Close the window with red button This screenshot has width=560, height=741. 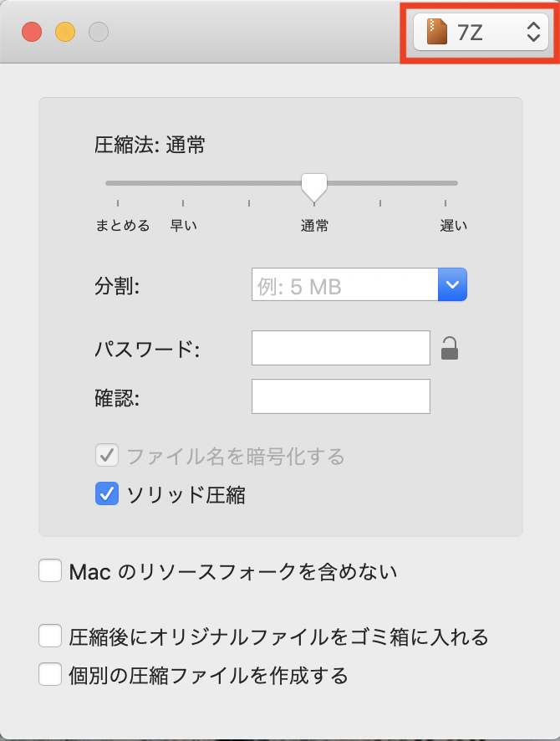(32, 33)
